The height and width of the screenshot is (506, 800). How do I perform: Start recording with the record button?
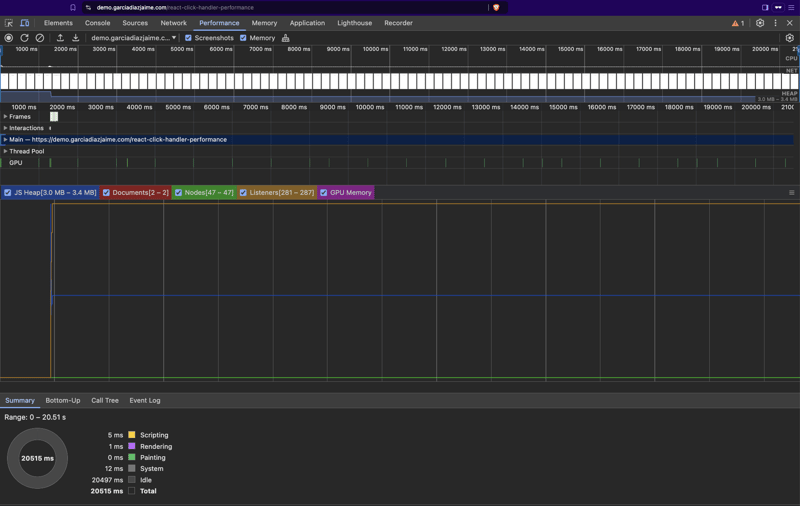(9, 38)
